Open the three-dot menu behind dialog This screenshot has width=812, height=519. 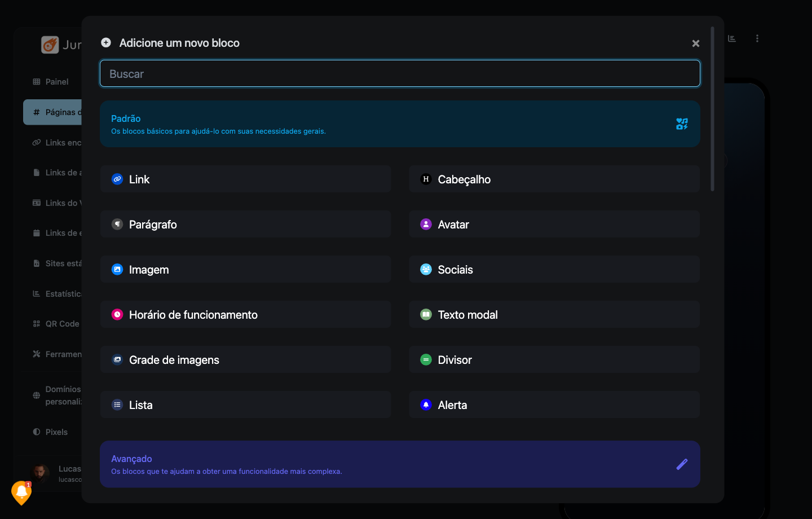(x=757, y=38)
